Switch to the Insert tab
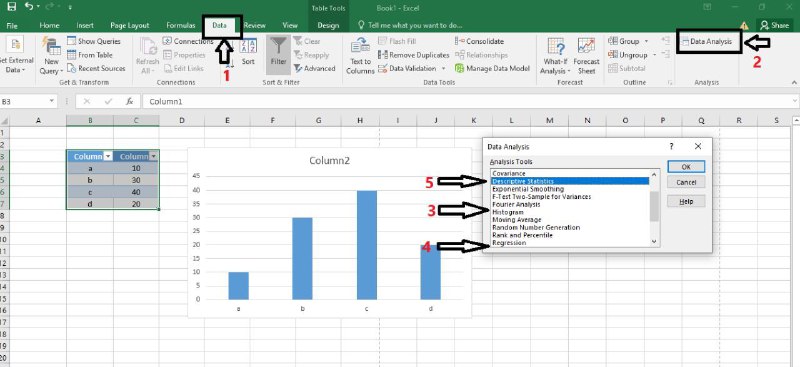This screenshot has height=367, width=800. point(85,25)
